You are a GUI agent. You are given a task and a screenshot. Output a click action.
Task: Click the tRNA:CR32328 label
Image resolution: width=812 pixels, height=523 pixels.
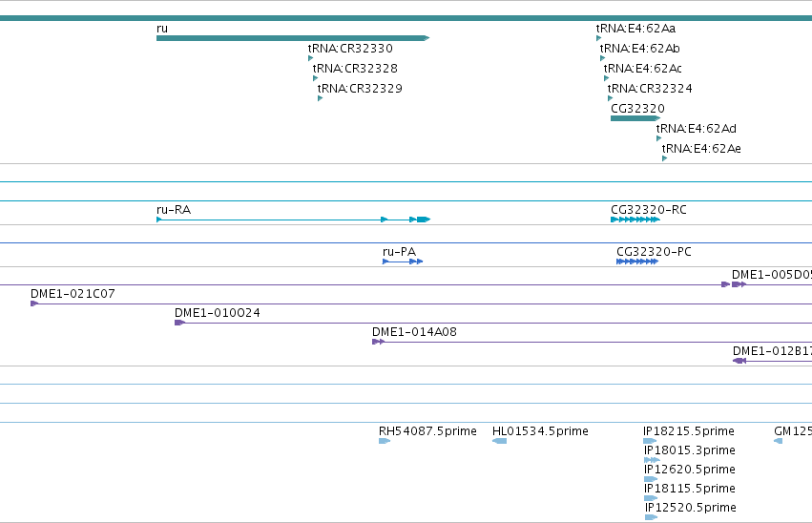pos(355,69)
